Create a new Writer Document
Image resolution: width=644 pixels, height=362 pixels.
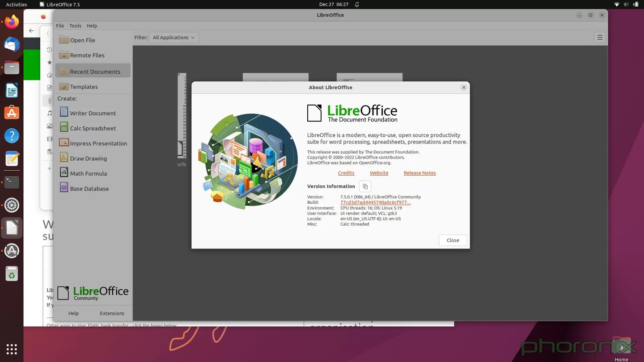click(x=93, y=113)
